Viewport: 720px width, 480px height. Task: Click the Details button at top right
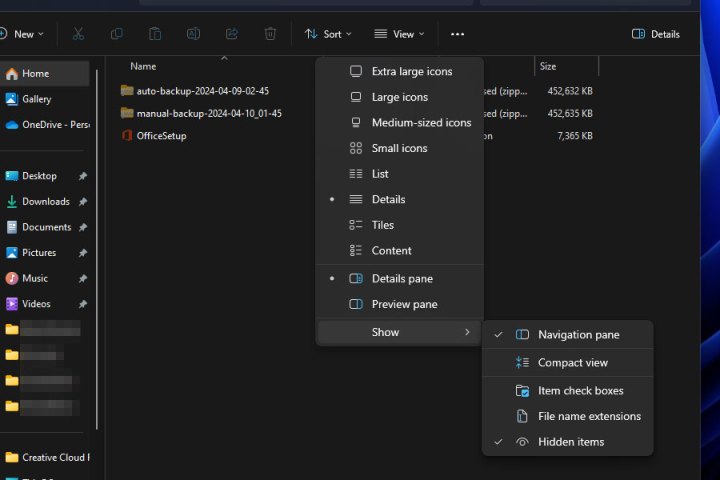656,34
